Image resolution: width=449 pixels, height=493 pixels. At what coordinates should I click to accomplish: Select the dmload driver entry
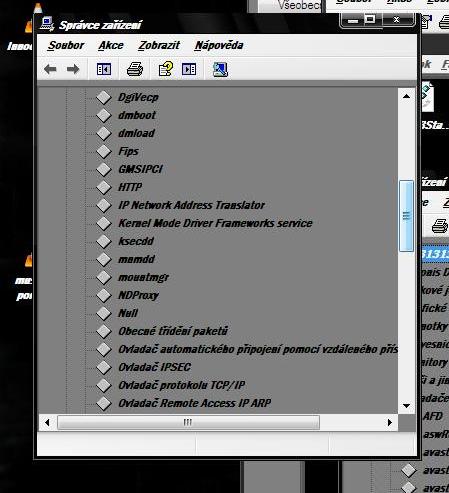click(137, 133)
